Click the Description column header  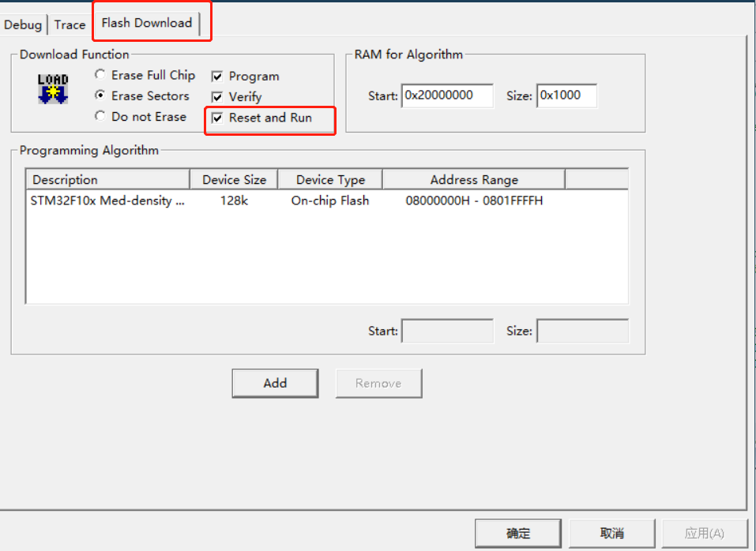pos(107,180)
